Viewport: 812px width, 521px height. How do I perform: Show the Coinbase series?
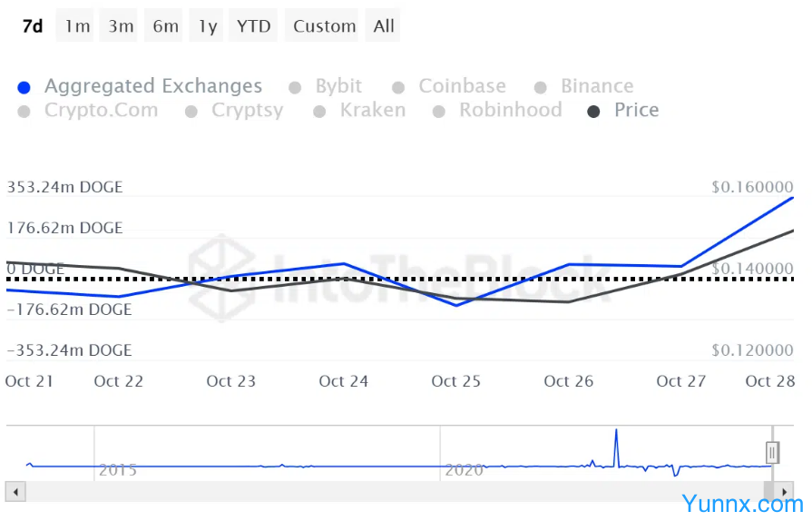[x=398, y=87]
